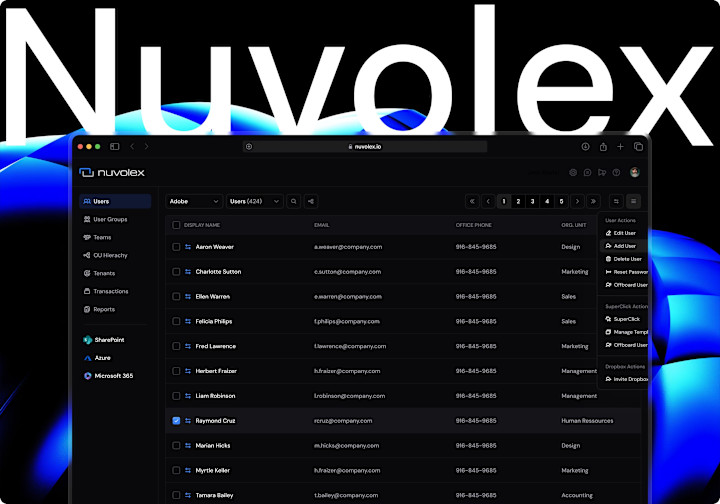Open Reports in the sidebar
This screenshot has height=504, width=720.
(99, 309)
